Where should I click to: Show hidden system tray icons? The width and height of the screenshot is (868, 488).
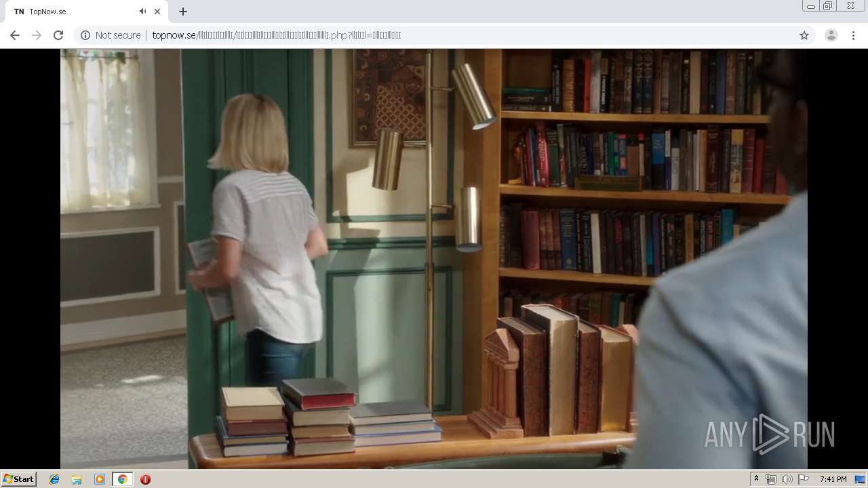click(756, 479)
